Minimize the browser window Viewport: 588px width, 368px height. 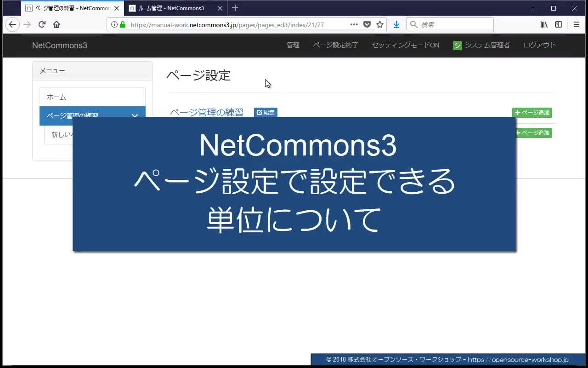pyautogui.click(x=532, y=8)
